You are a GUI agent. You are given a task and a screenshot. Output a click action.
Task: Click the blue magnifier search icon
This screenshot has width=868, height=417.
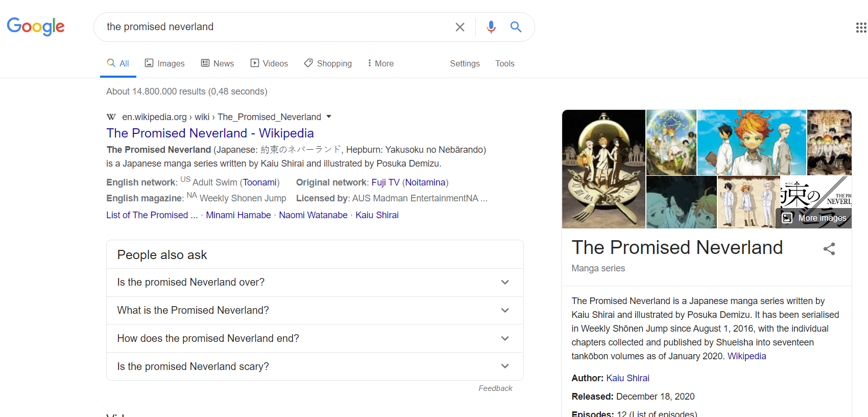tap(516, 27)
